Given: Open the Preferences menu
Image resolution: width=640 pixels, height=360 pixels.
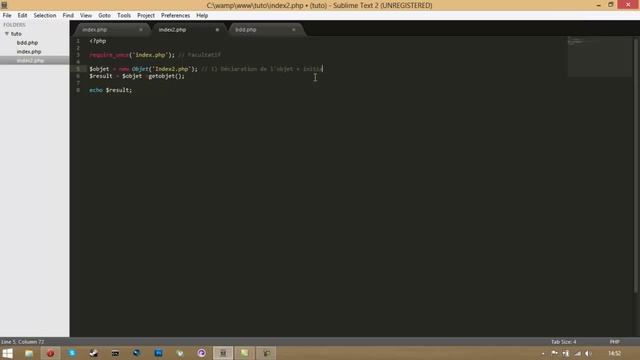Looking at the screenshot, I should [x=175, y=16].
